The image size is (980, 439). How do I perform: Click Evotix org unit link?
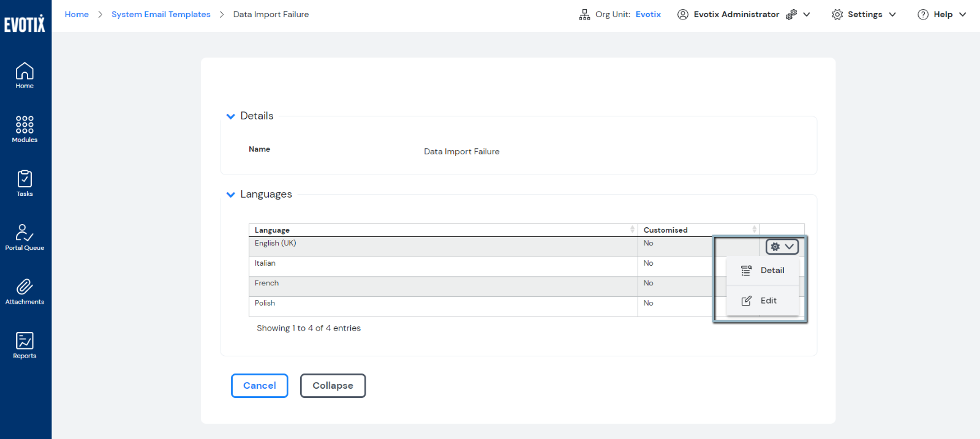click(x=648, y=15)
